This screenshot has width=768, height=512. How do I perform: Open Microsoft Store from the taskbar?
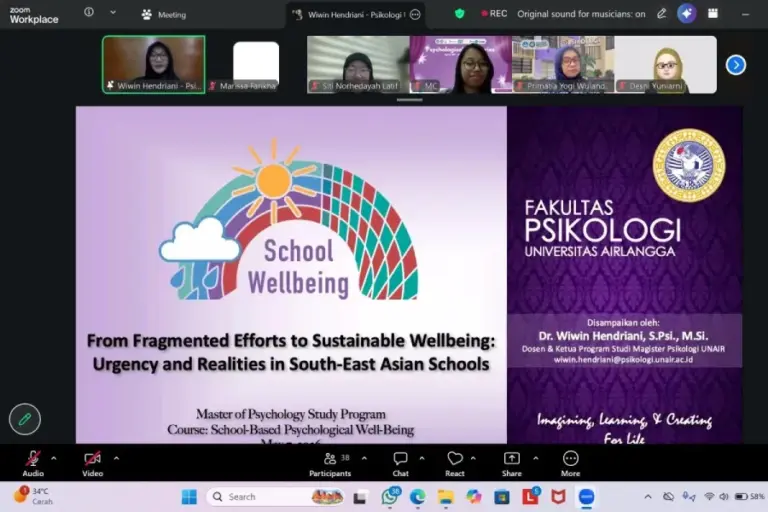click(x=502, y=497)
